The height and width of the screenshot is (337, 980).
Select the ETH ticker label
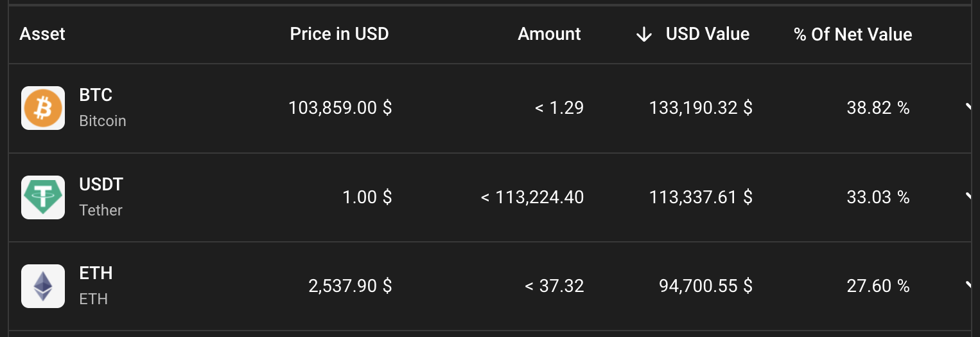(x=96, y=273)
